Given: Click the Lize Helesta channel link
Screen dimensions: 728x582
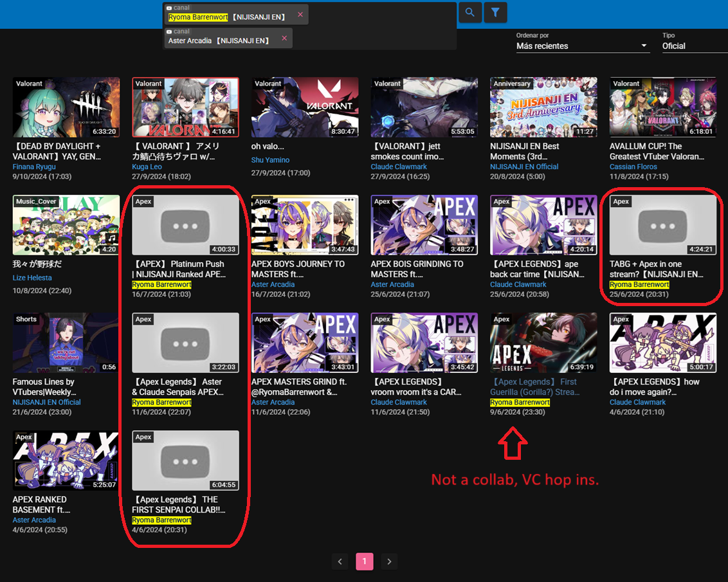Looking at the screenshot, I should click(32, 278).
